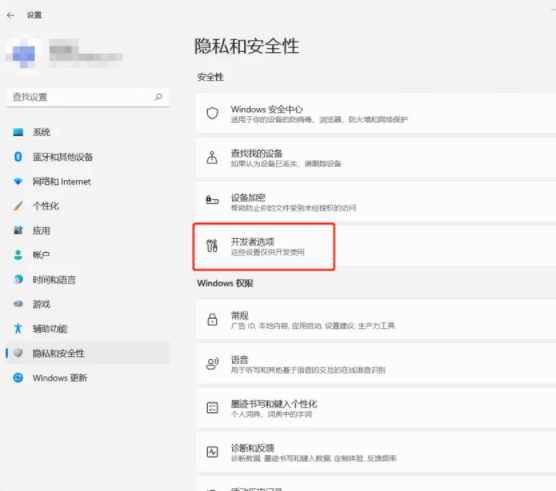
Task: Click the 时间和语言 globe icon
Action: (x=18, y=279)
